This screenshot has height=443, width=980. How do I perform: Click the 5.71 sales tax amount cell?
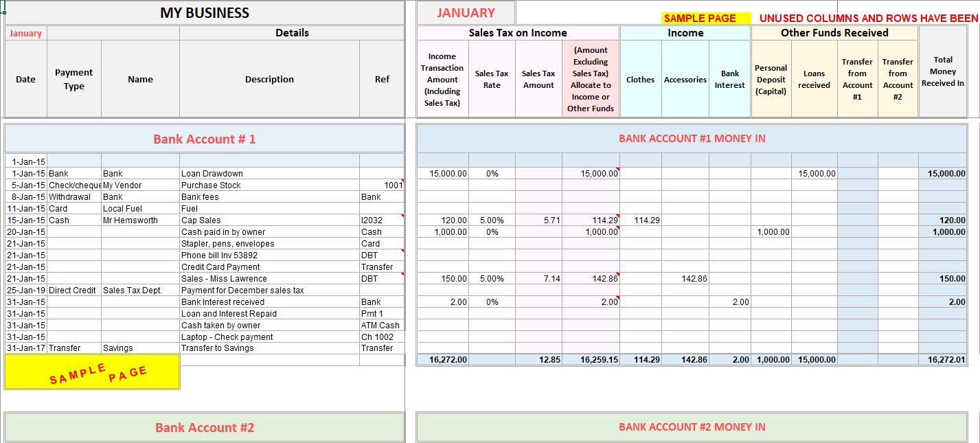[x=538, y=220]
